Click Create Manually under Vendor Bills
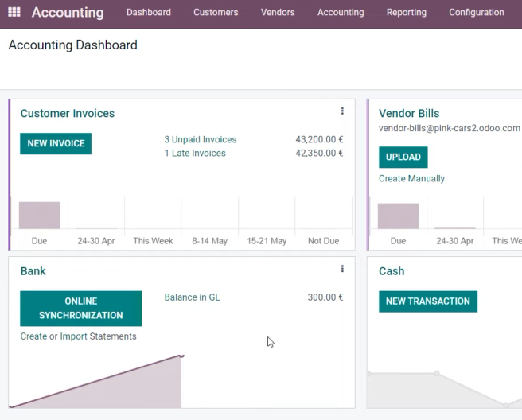The height and width of the screenshot is (420, 522). (x=412, y=179)
